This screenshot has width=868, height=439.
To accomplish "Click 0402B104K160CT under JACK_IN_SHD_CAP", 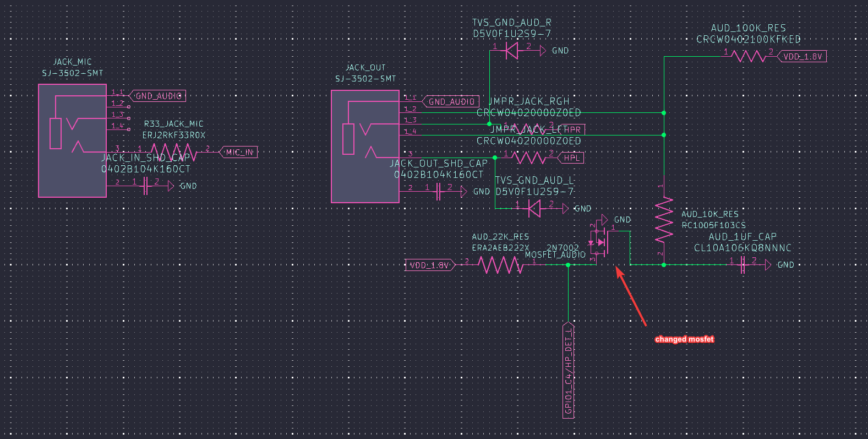I will [x=146, y=169].
